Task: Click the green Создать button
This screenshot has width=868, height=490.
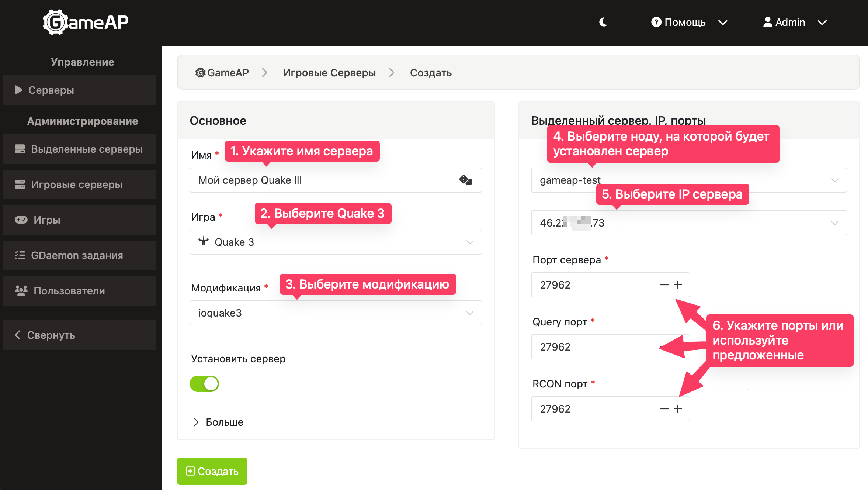Action: 212,471
